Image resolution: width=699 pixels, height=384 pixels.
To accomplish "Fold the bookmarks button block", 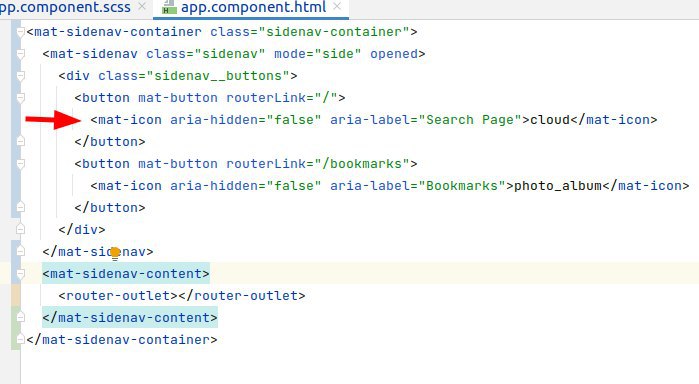I will (x=20, y=164).
